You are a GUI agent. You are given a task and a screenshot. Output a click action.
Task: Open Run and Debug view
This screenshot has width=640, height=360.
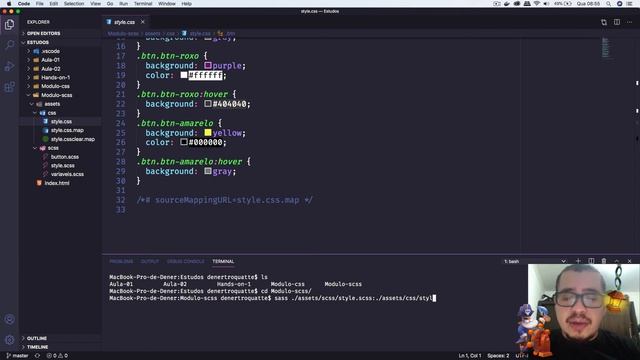coord(9,66)
